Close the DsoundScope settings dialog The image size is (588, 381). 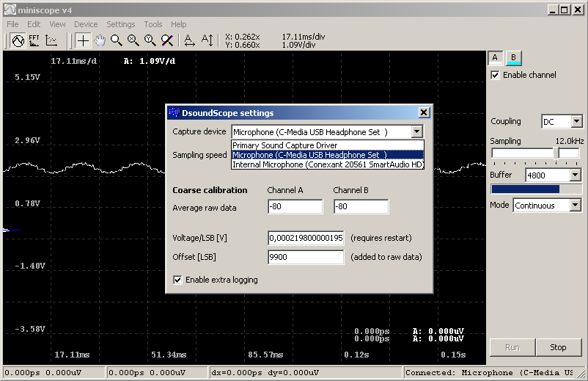(424, 112)
